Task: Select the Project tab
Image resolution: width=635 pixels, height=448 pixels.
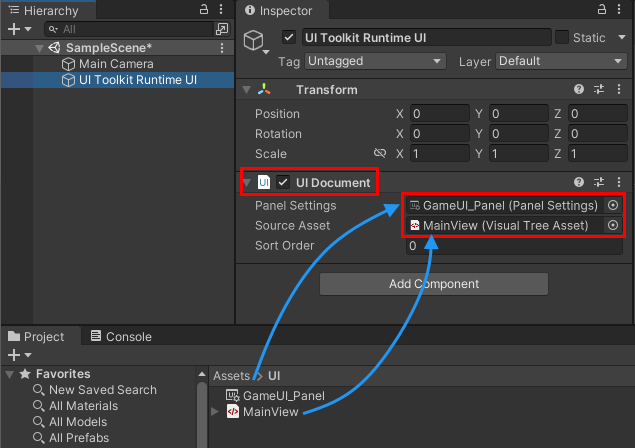Action: [x=37, y=337]
